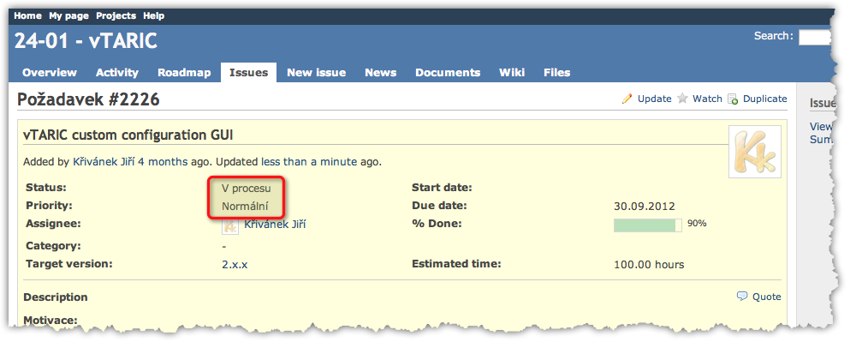
Task: Click the Watch link
Action: [707, 99]
